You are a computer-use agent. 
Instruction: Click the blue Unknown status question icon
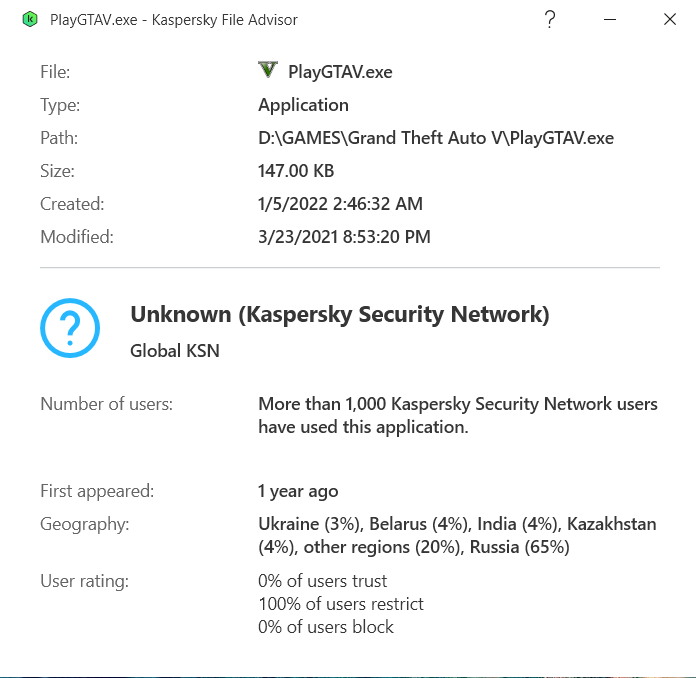click(x=70, y=328)
